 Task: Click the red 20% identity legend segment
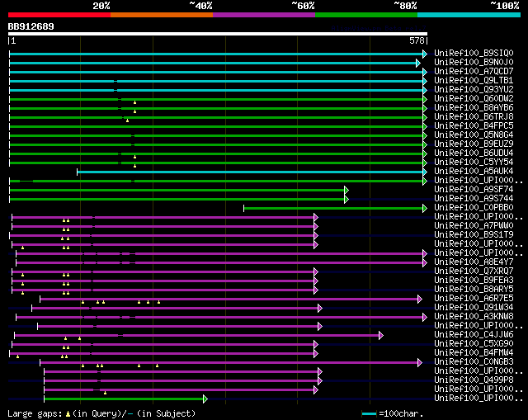tap(59, 15)
